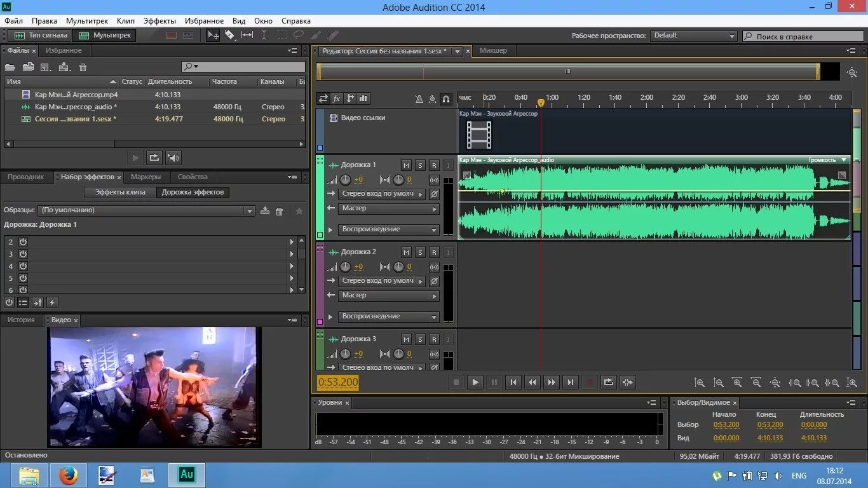868x488 pixels.
Task: Switch to Тип сигнала waveform view
Action: click(41, 36)
